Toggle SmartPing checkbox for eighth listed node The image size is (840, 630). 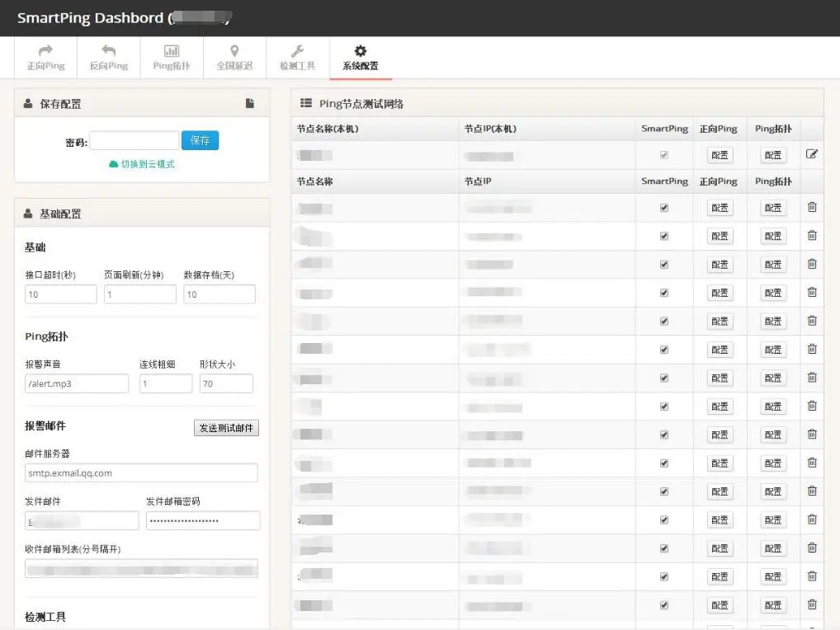point(664,407)
